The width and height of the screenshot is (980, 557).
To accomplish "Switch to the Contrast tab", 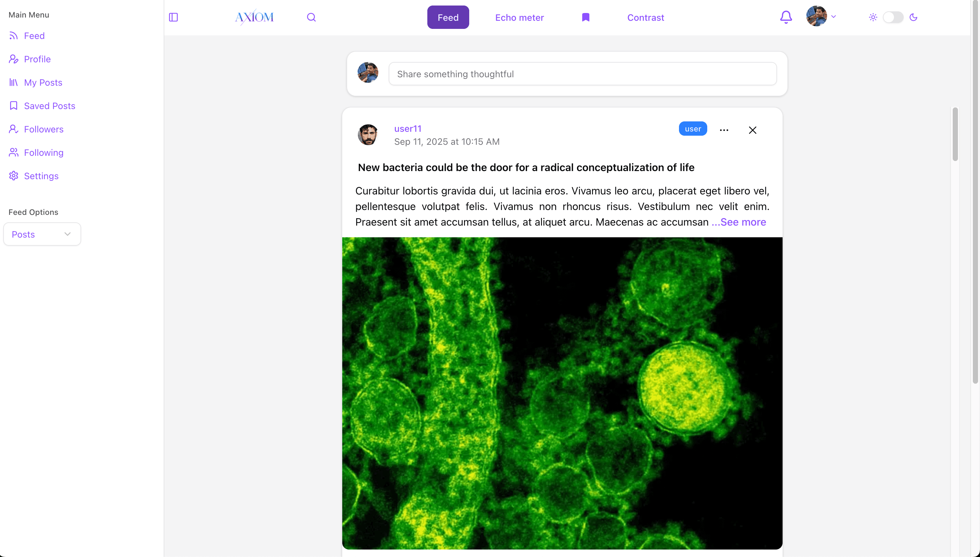I will 646,17.
